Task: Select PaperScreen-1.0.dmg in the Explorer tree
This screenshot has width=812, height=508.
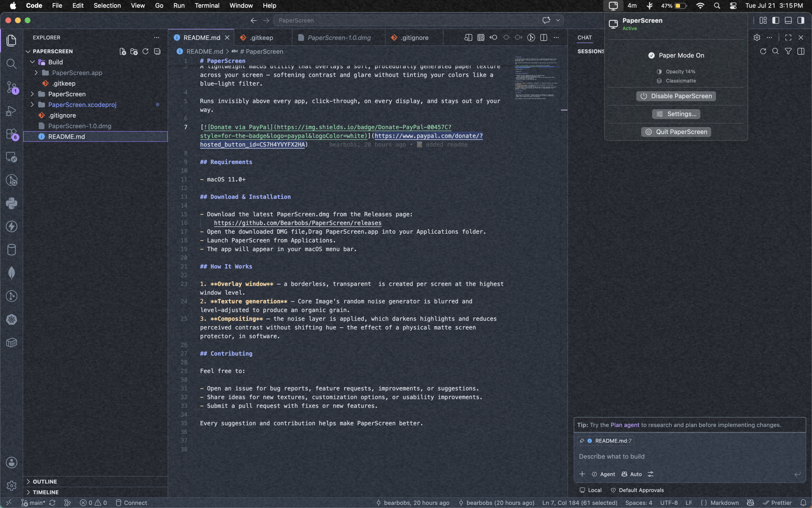Action: tap(95, 126)
